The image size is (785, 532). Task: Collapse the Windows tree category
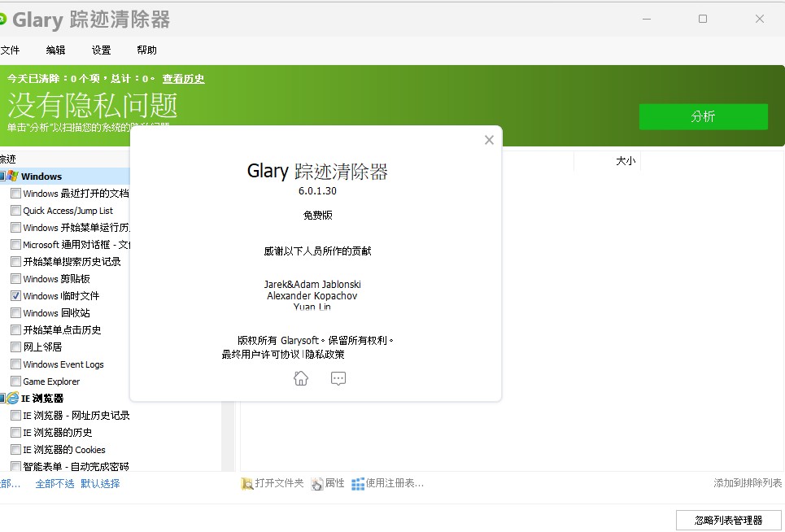(x=2, y=177)
